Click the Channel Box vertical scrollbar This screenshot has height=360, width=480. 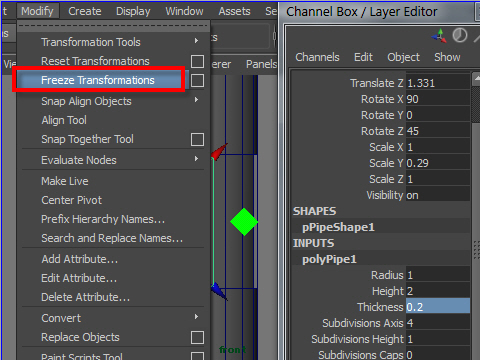point(476,213)
